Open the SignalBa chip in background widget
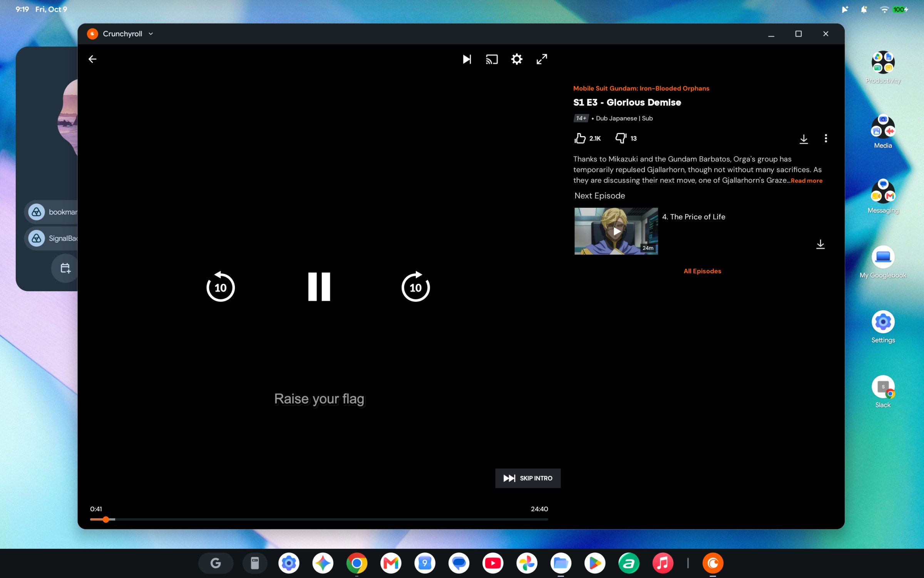The width and height of the screenshot is (924, 578). click(x=51, y=238)
